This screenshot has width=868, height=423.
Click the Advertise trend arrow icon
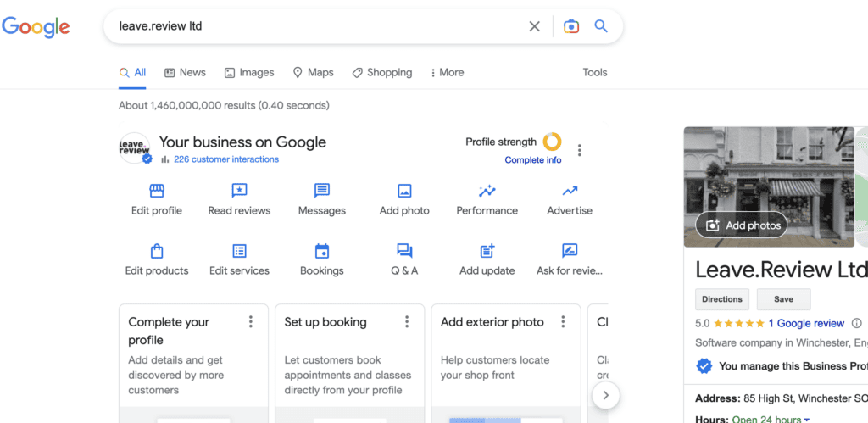[570, 191]
